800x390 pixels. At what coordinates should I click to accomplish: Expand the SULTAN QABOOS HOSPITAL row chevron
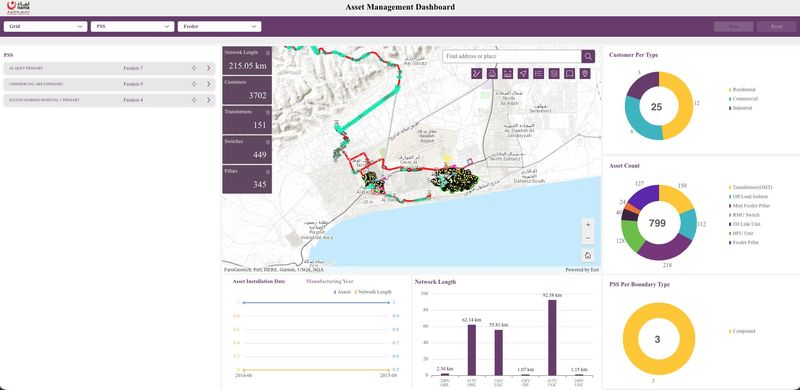(x=208, y=100)
